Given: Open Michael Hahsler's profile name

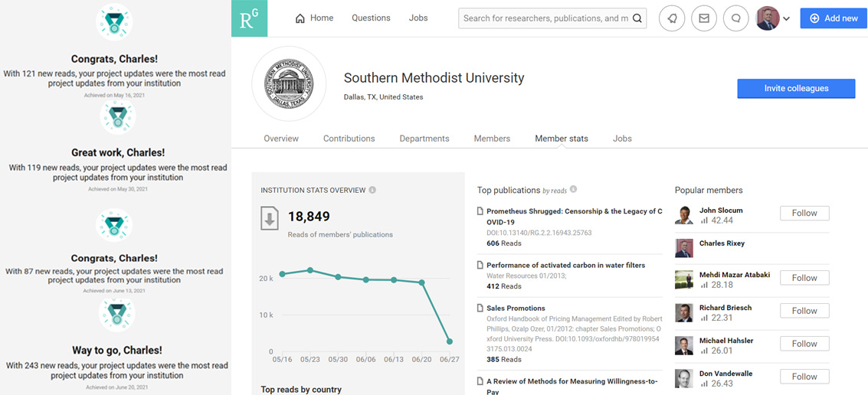Looking at the screenshot, I should coord(726,341).
